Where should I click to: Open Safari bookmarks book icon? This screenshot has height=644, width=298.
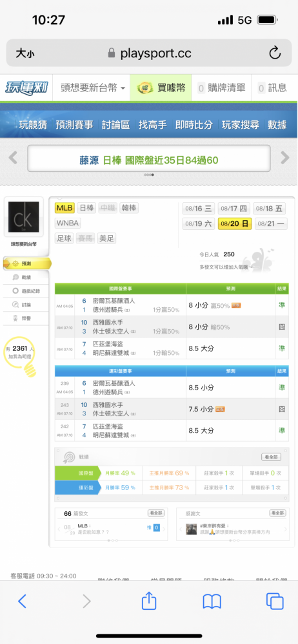(212, 601)
